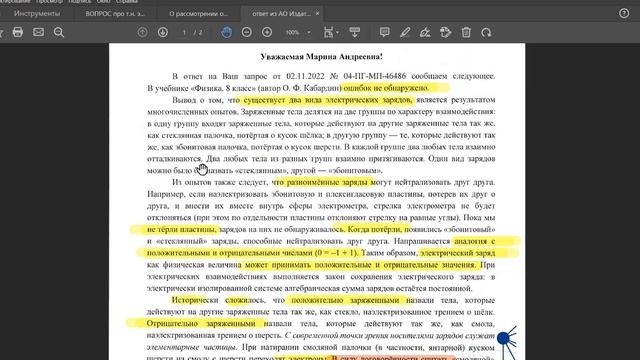Add a sticky note comment

384,32
